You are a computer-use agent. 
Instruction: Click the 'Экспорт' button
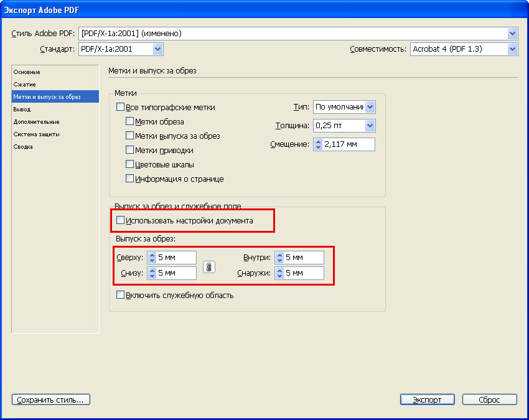click(427, 399)
